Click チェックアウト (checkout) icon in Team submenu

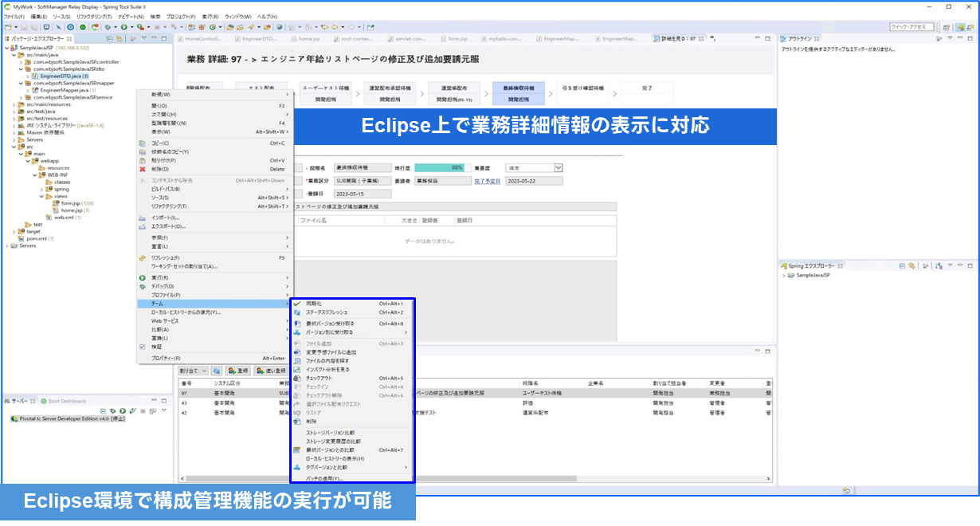coord(297,379)
